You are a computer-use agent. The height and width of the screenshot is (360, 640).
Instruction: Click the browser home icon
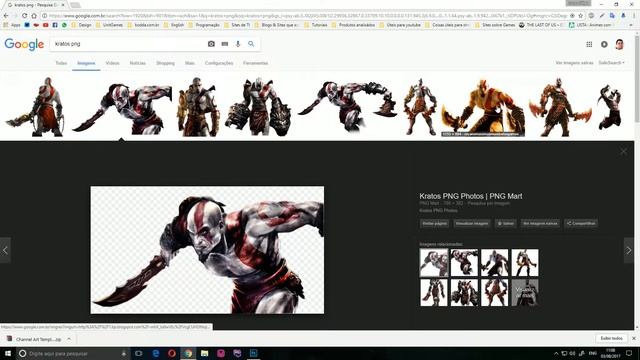[x=34, y=16]
